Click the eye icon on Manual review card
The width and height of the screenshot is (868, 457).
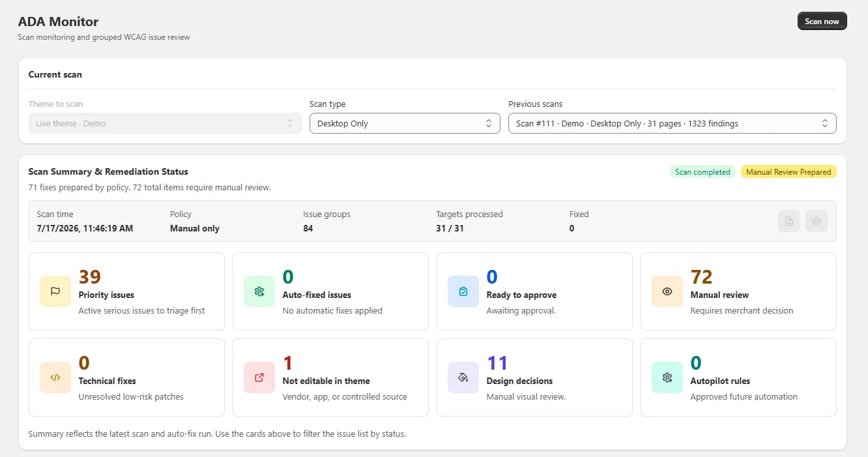667,291
